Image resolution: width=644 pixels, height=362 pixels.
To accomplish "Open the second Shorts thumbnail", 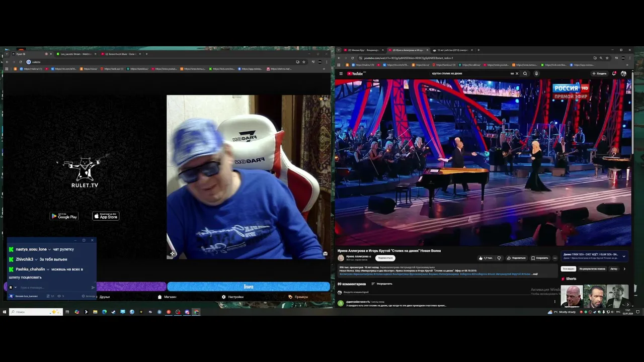I will click(595, 297).
